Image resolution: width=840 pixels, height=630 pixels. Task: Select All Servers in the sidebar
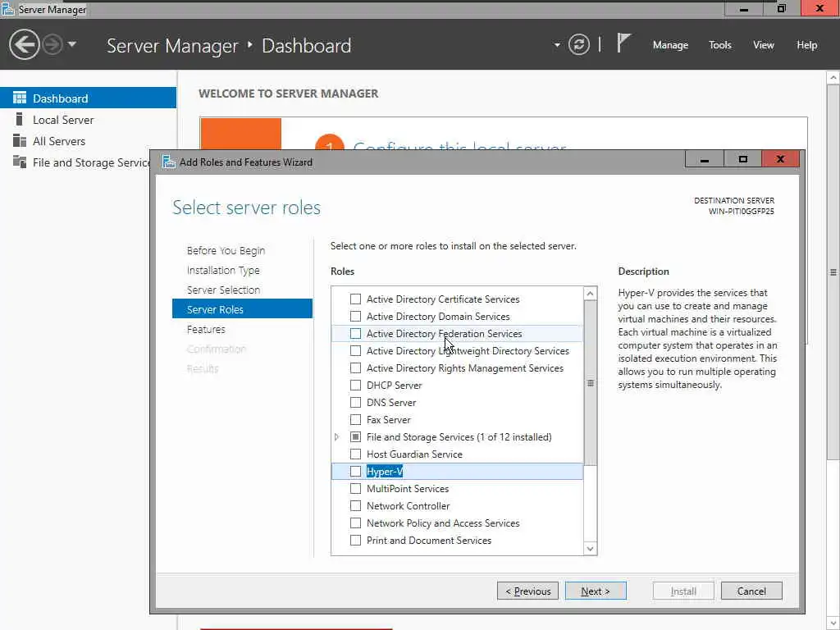[x=88, y=141]
